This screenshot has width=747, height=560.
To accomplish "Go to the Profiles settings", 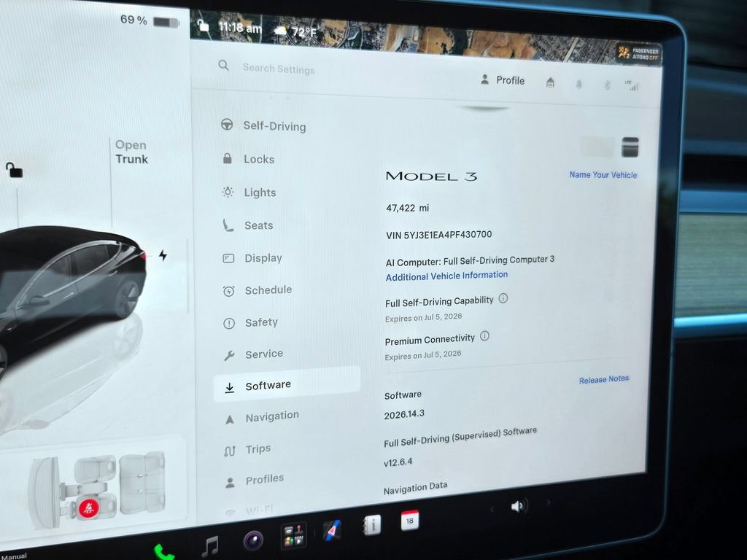I will [x=255, y=480].
